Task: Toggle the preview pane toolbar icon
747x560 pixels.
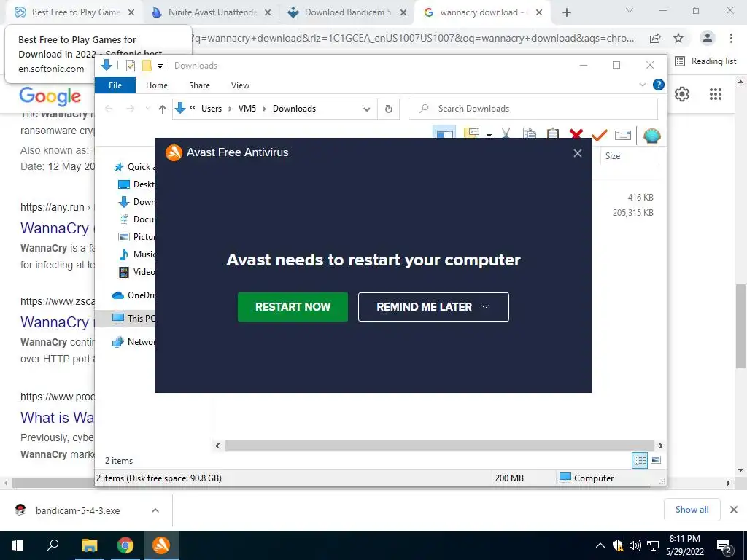Action: (444, 133)
